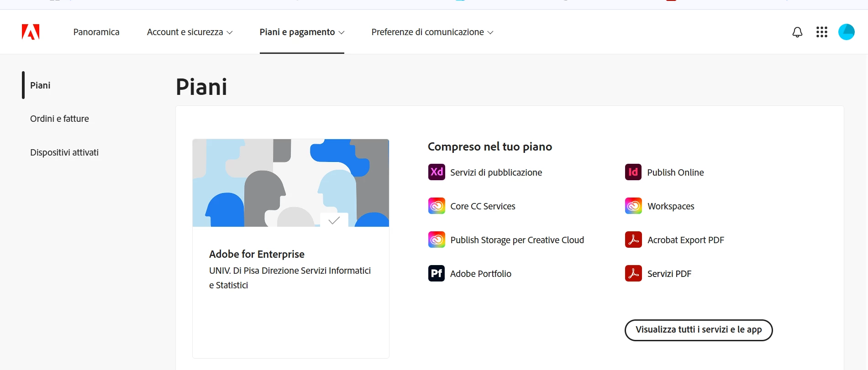Click the Adobe for Enterprise plan illustration
The image size is (868, 370).
[x=291, y=183]
